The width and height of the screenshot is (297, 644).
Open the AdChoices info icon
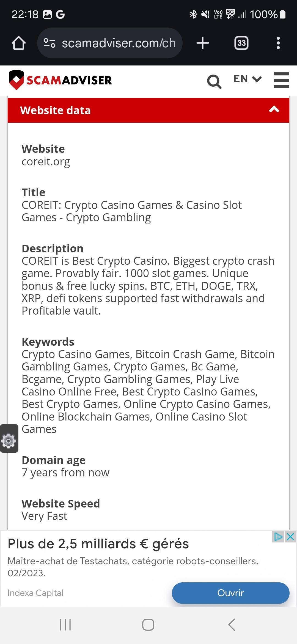tap(278, 537)
